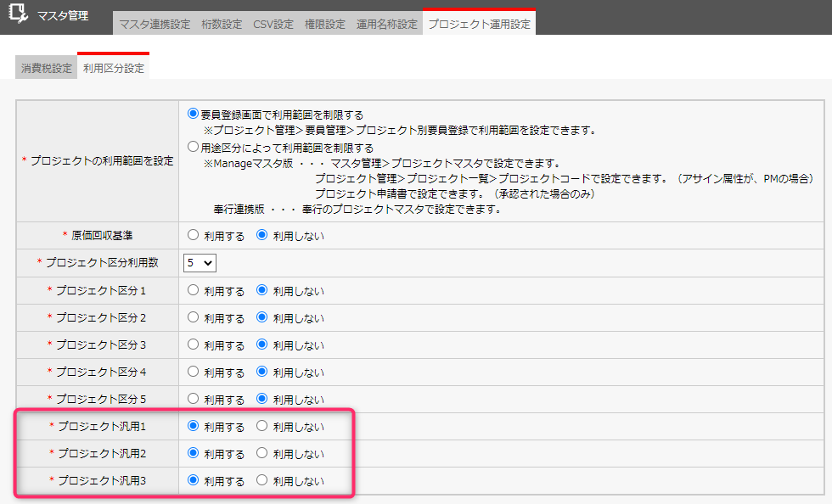Switch to the 桁数設定 tab

click(222, 24)
